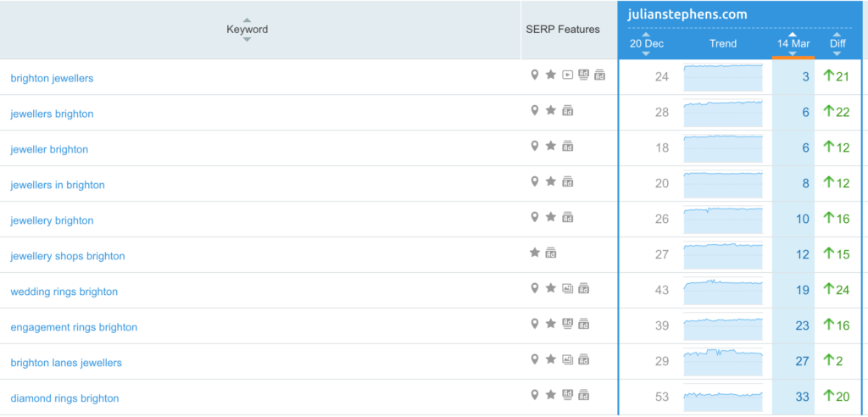Open the engagement rings brighton keyword link
The image size is (868, 417).
click(x=74, y=327)
